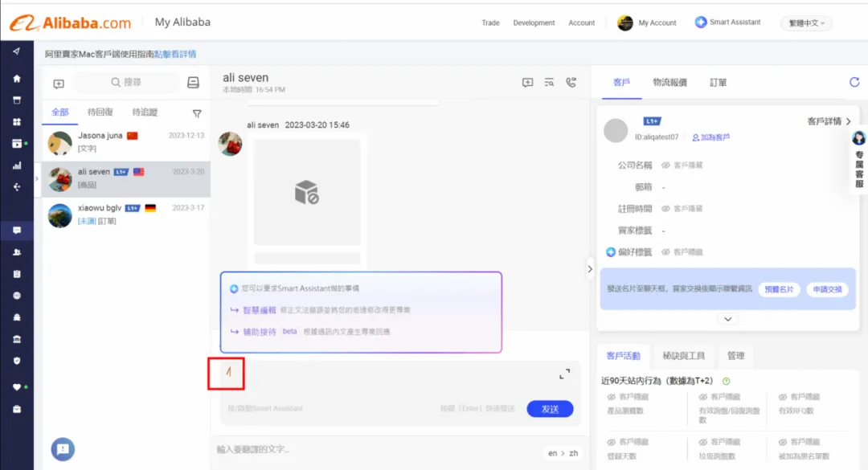
Task: Open the Account menu
Action: (581, 22)
